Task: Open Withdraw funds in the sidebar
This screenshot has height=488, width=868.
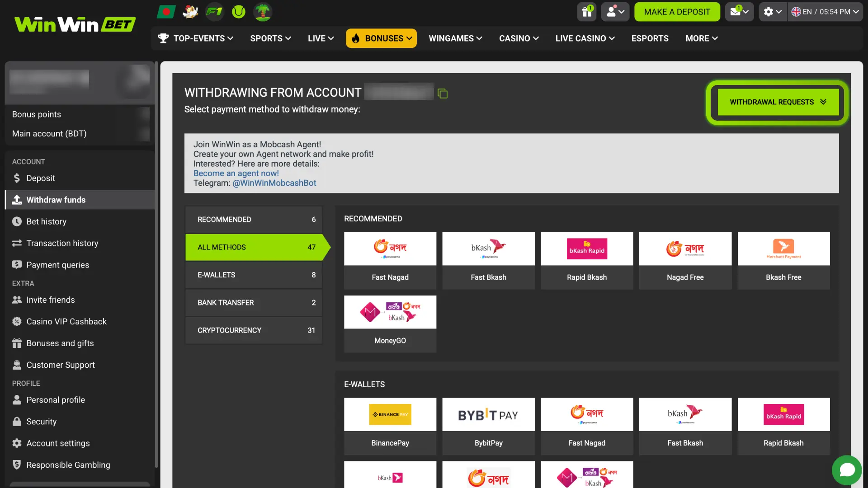Action: click(80, 200)
